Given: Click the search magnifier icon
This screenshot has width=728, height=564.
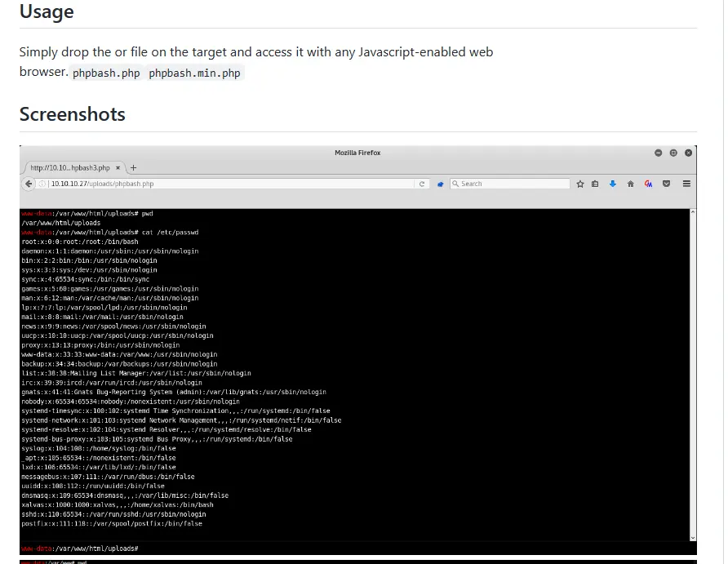Looking at the screenshot, I should point(455,184).
